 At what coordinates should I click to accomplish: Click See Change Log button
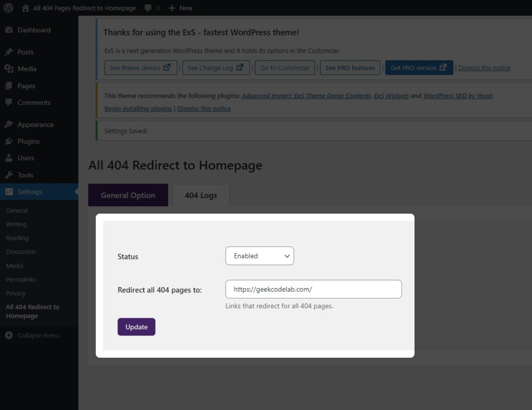(216, 68)
